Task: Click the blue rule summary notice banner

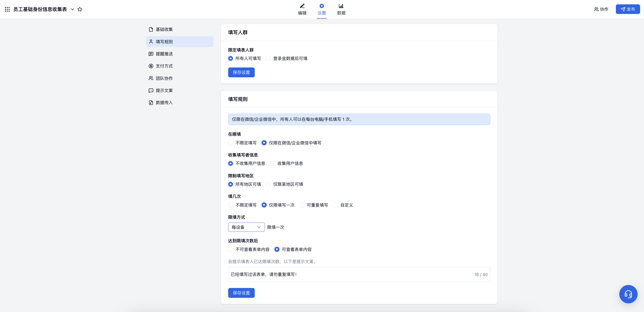Action: [x=359, y=119]
